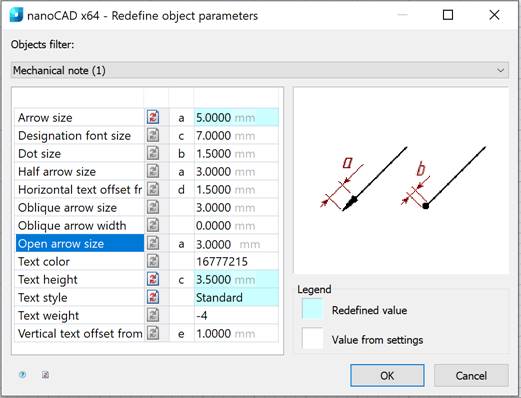Select the Oblique arrow width row label

click(80, 225)
